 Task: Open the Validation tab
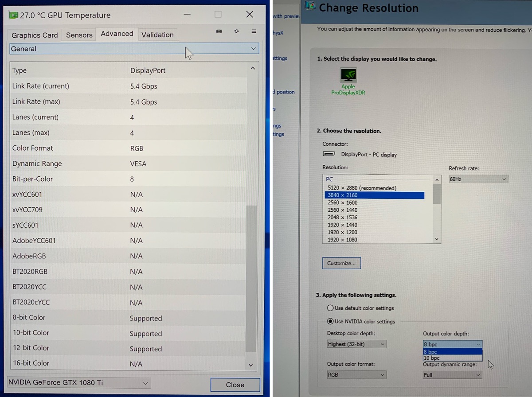click(x=157, y=35)
